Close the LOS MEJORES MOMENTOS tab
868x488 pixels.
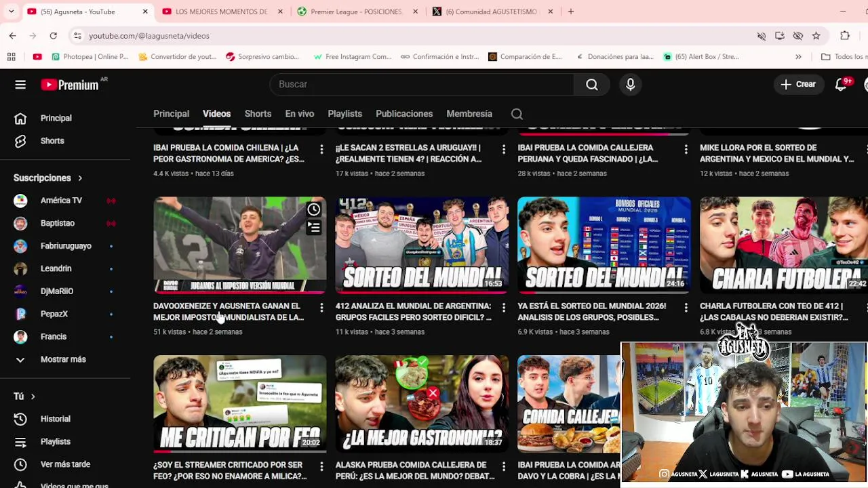pos(280,12)
